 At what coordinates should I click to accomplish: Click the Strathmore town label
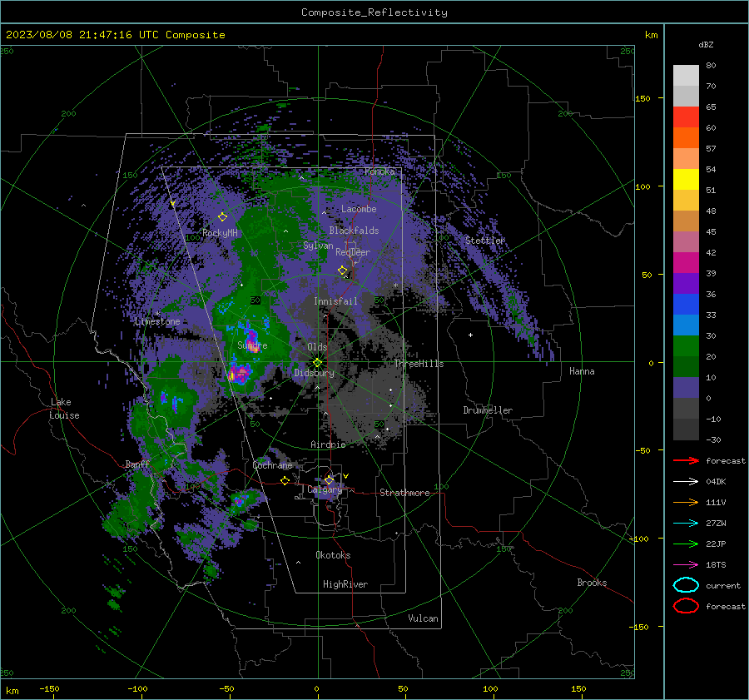coord(404,493)
